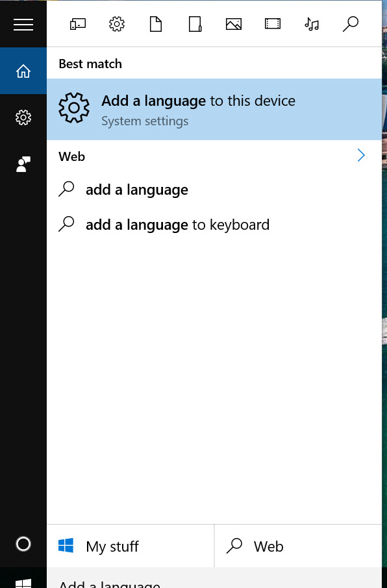Go to Cortana Home in the sidebar
The width and height of the screenshot is (387, 588).
[x=23, y=71]
